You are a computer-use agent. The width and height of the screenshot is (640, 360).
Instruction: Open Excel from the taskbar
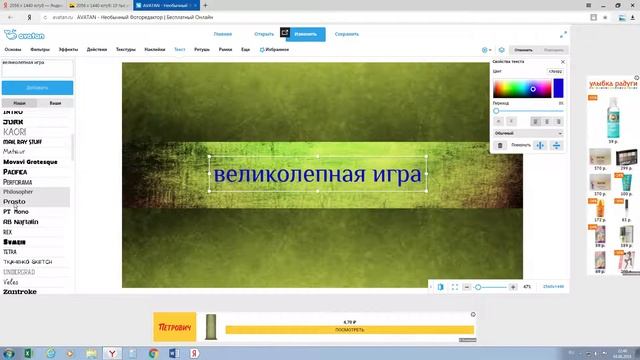28,353
